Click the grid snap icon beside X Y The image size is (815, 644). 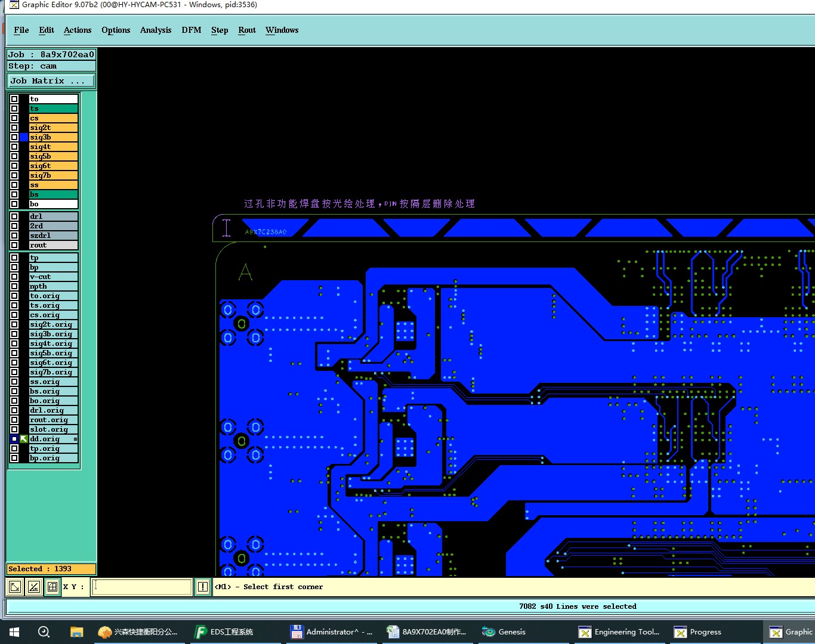pyautogui.click(x=53, y=587)
